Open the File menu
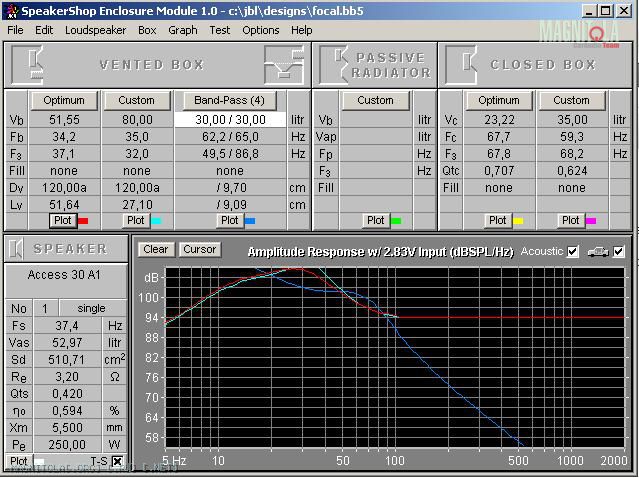The width and height of the screenshot is (639, 478). click(x=15, y=30)
